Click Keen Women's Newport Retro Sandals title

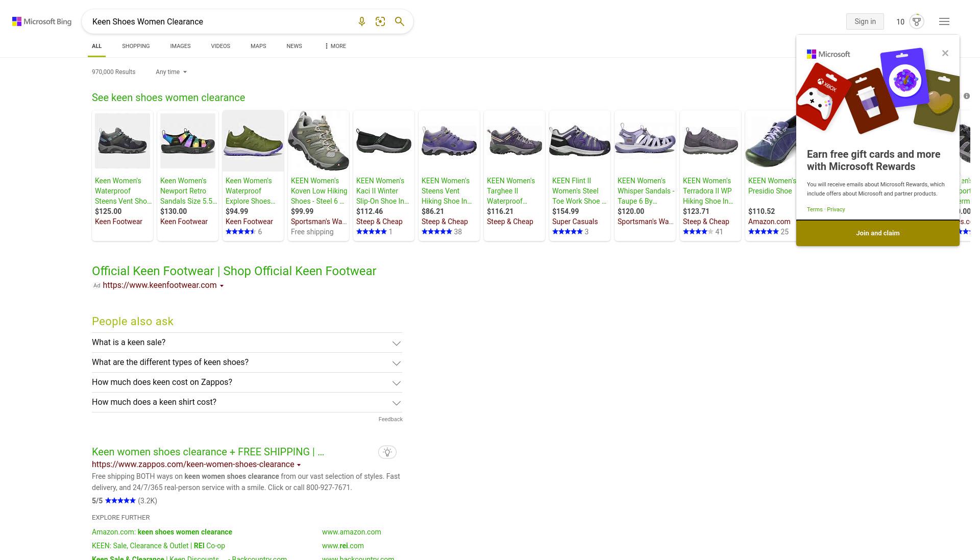point(188,191)
